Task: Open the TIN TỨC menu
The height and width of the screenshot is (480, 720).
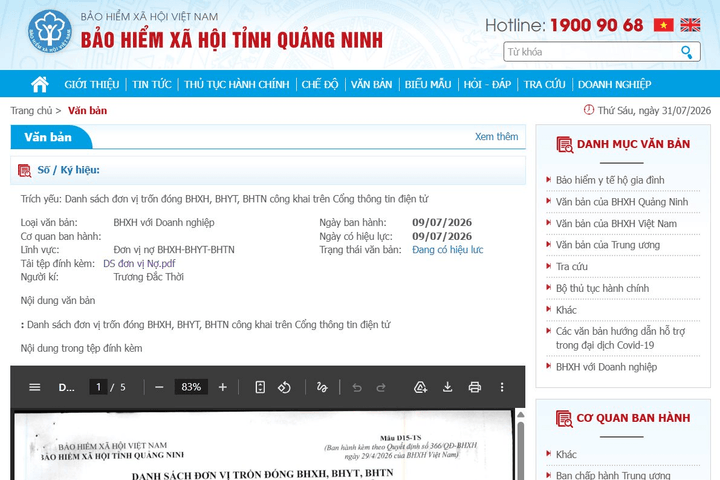Action: [x=152, y=85]
